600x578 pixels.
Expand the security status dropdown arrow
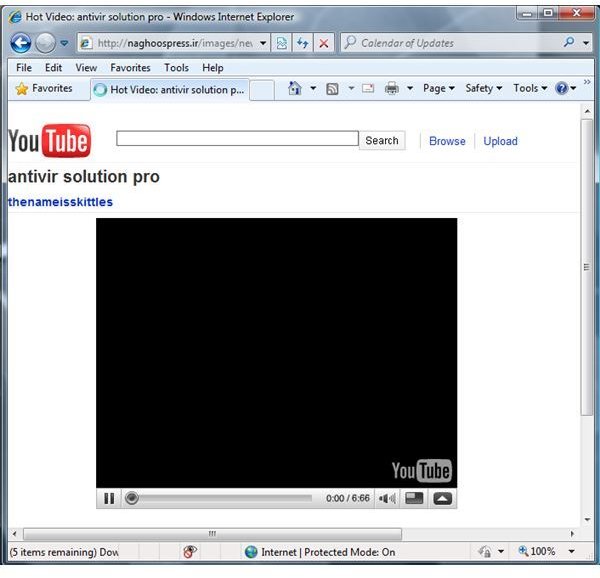pos(501,552)
